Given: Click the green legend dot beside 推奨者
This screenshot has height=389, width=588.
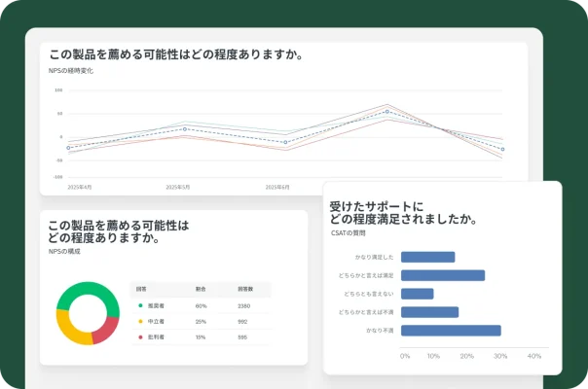Looking at the screenshot, I should point(140,305).
